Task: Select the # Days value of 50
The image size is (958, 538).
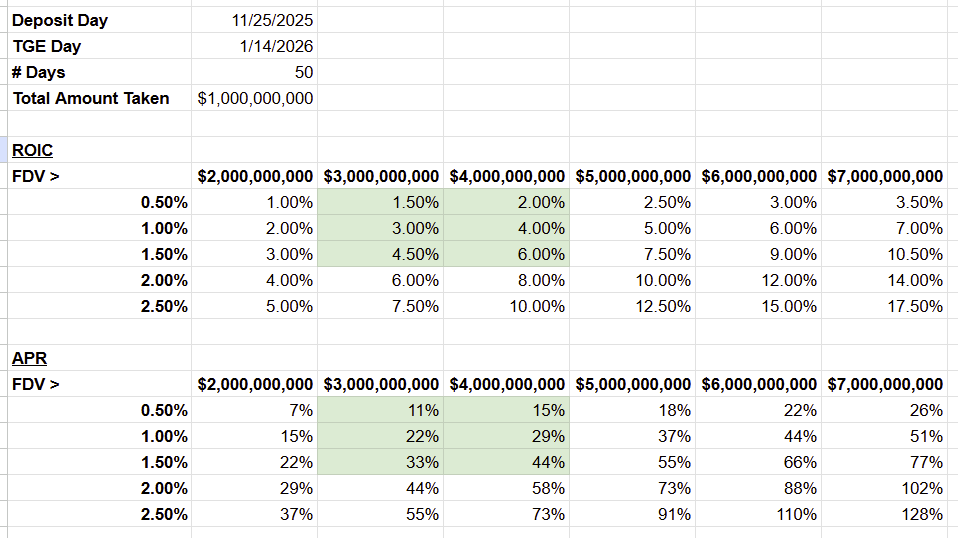Action: [302, 72]
